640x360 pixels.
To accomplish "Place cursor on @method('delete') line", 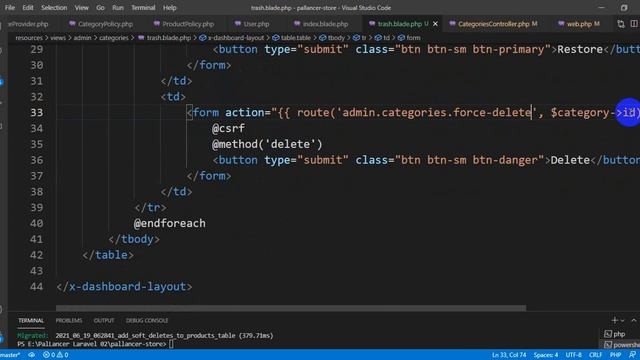I will click(x=267, y=144).
